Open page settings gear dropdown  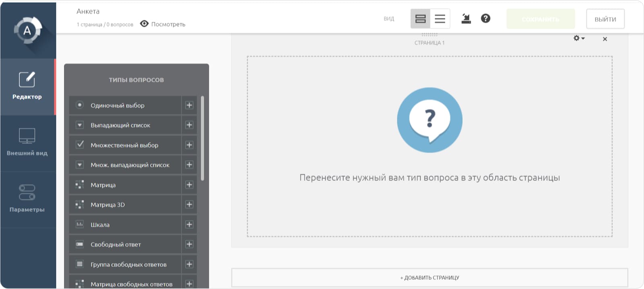(579, 38)
